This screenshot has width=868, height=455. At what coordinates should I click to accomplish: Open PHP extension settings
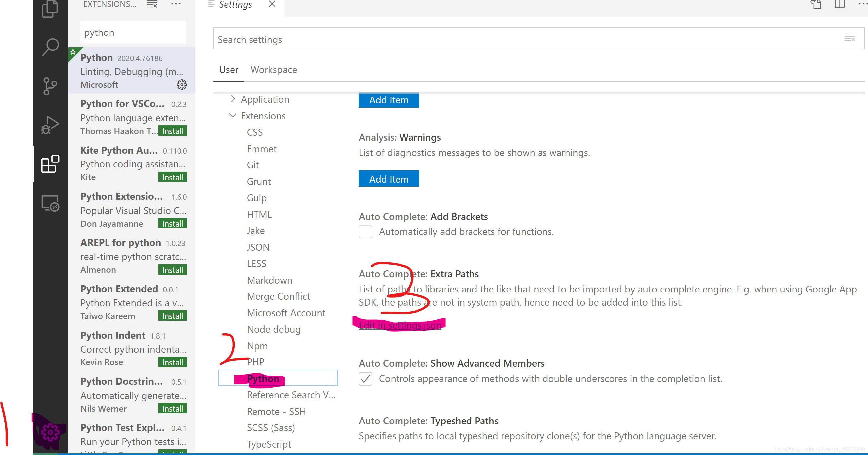255,362
